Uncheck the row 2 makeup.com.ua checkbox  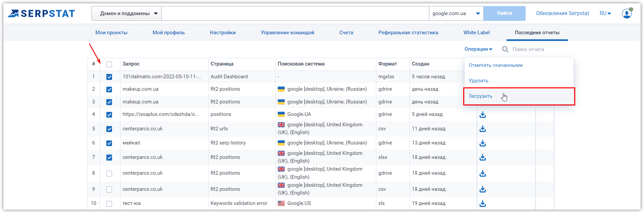(109, 89)
